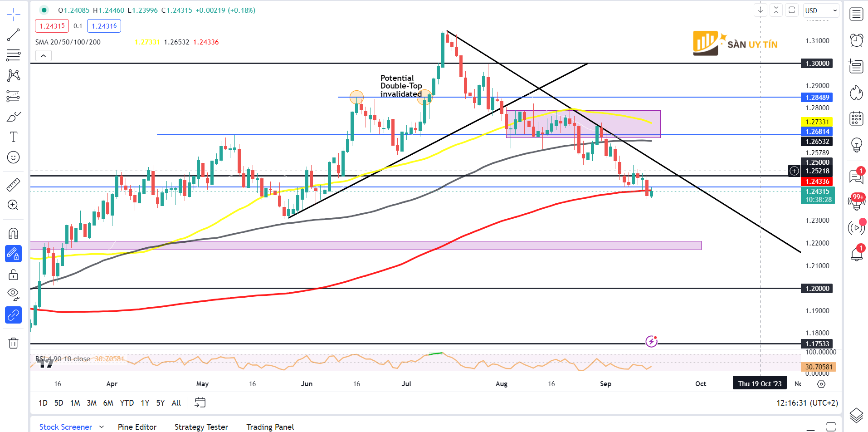Screen dimensions: 868x432
Task: Select the text annotation tool
Action: tap(14, 137)
